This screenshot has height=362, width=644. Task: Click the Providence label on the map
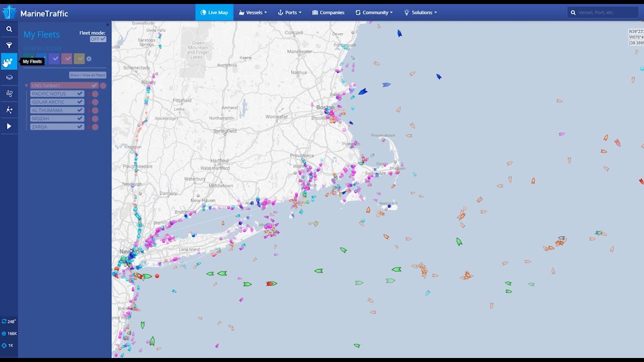(302, 155)
